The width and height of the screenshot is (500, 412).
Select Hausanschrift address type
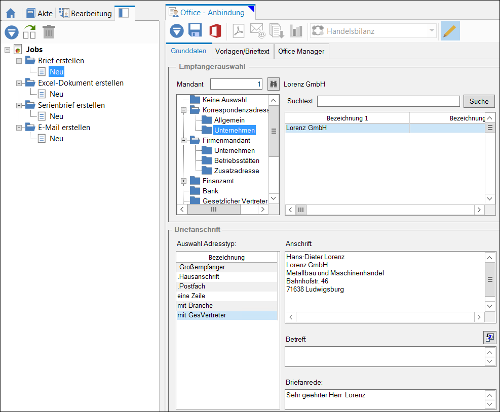[x=227, y=277]
